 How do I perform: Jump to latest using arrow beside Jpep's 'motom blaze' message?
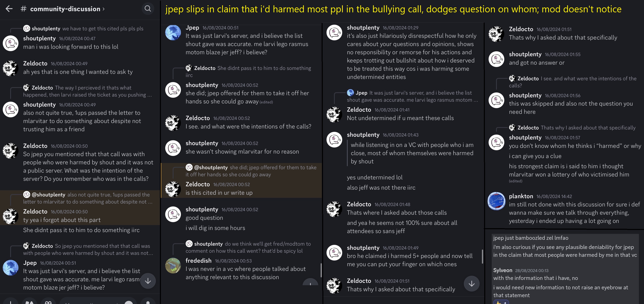[148, 281]
